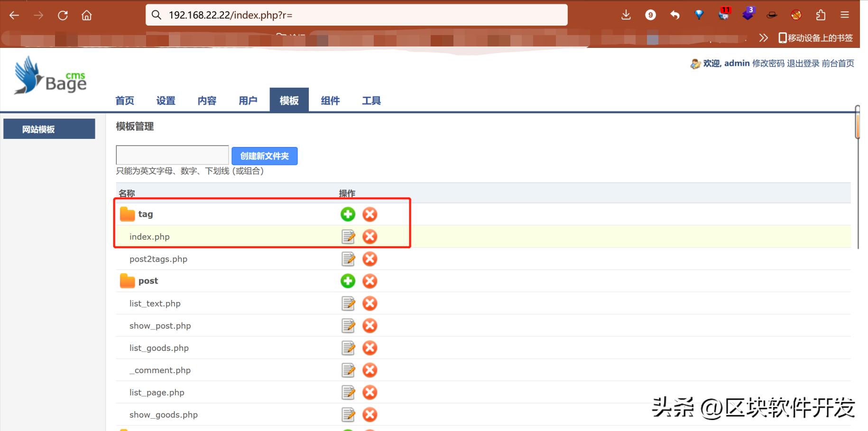The image size is (868, 431).
Task: Edit index.php template
Action: (348, 237)
